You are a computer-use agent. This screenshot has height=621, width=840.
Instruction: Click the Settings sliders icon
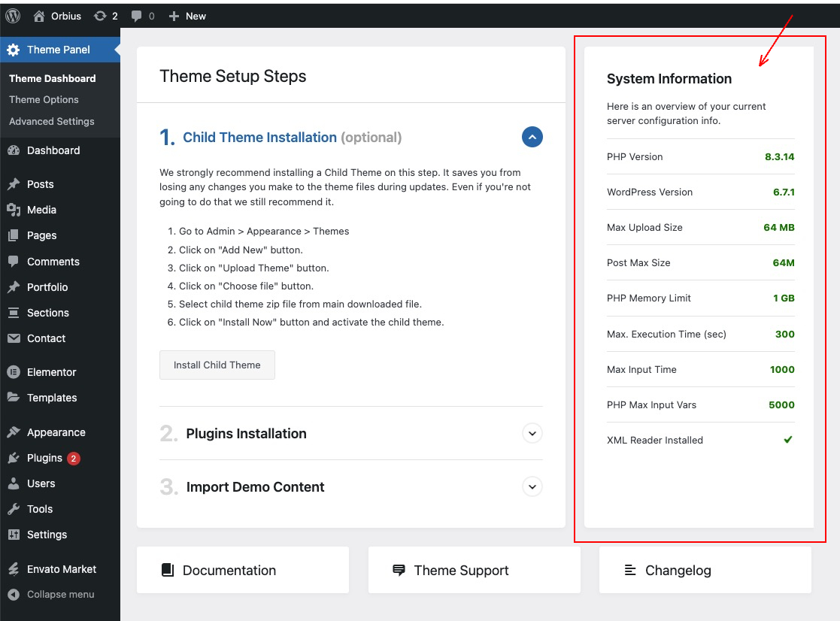click(x=14, y=535)
